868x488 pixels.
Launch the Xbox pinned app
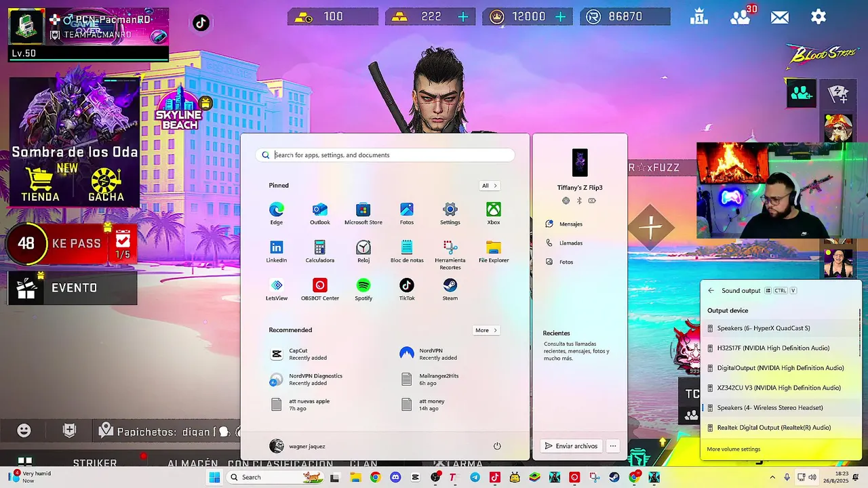tap(493, 213)
